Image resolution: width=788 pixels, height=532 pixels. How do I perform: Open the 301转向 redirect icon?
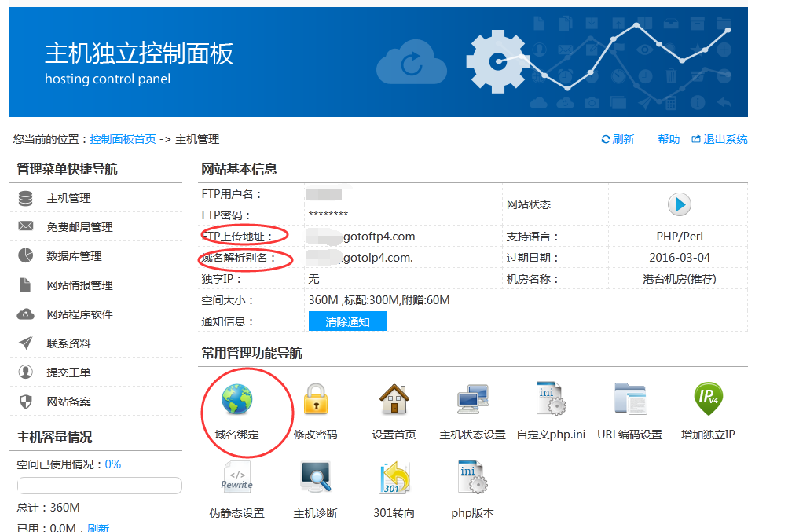pyautogui.click(x=394, y=478)
